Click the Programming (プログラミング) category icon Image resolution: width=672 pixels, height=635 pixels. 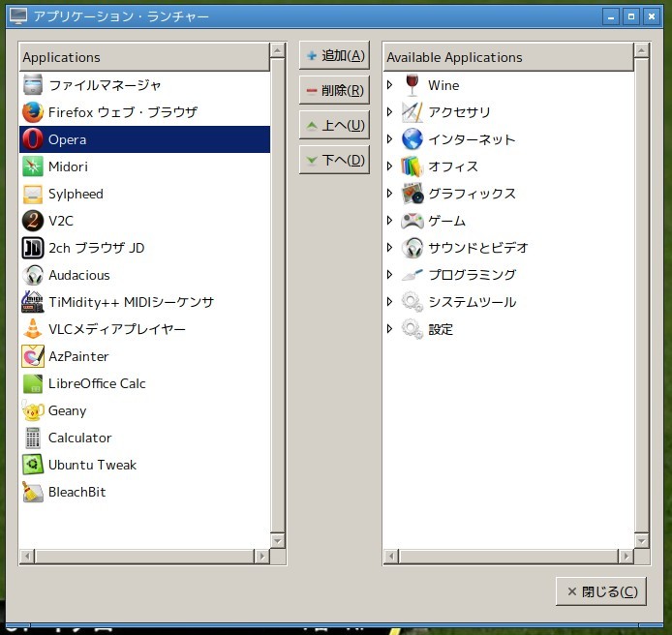(x=412, y=275)
